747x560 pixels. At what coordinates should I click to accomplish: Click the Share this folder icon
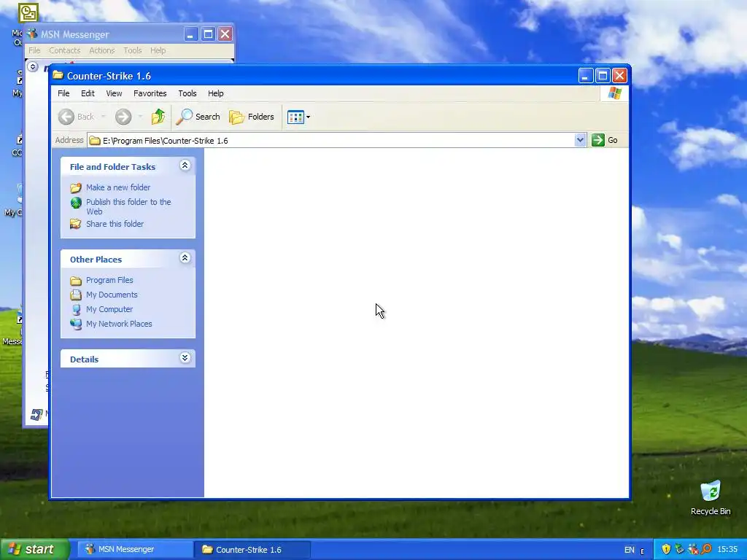coord(76,224)
